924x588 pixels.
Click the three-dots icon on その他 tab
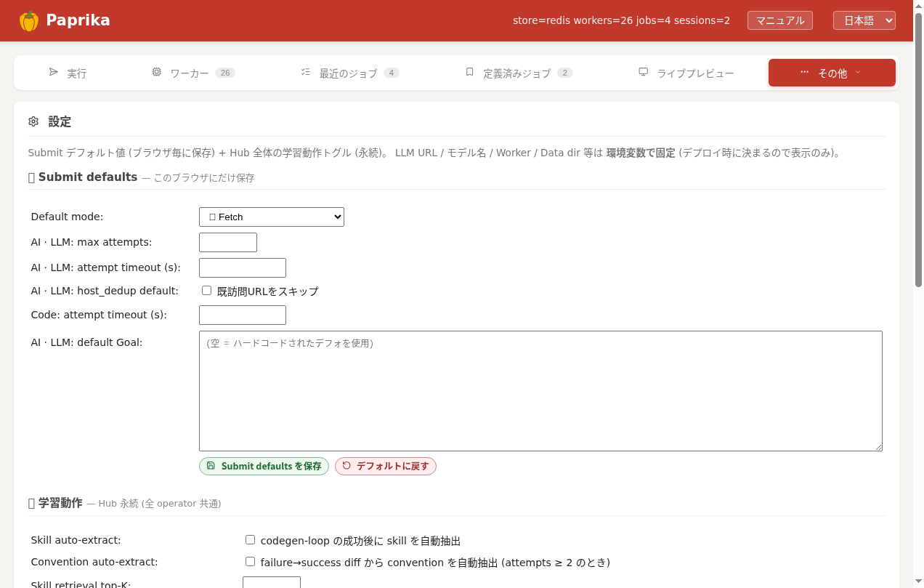[x=804, y=72]
